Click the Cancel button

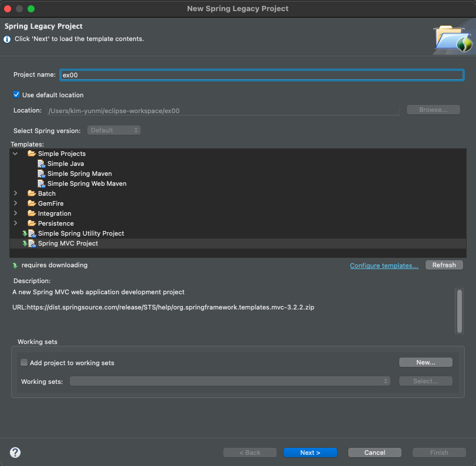pos(375,453)
